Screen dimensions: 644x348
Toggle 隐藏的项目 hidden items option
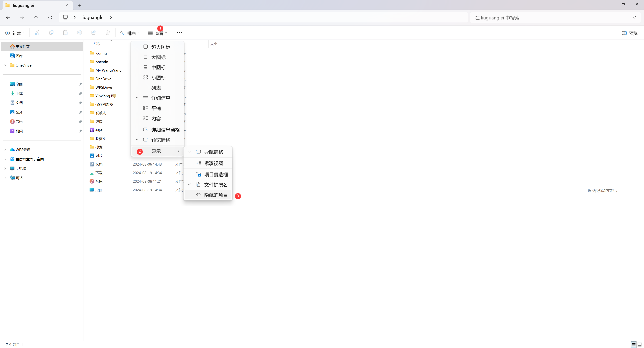coord(216,195)
